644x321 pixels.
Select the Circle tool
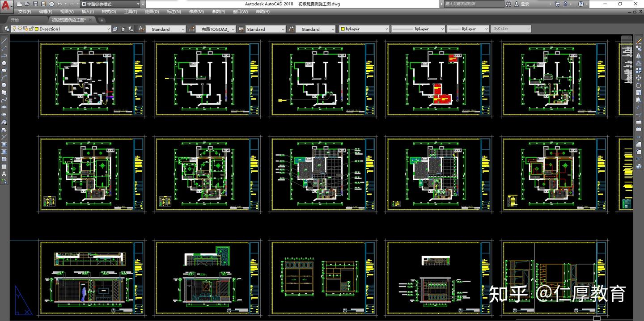point(4,85)
